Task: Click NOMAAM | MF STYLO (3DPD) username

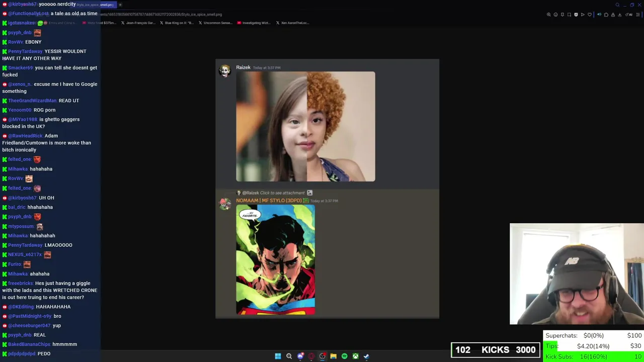Action: pos(269,201)
